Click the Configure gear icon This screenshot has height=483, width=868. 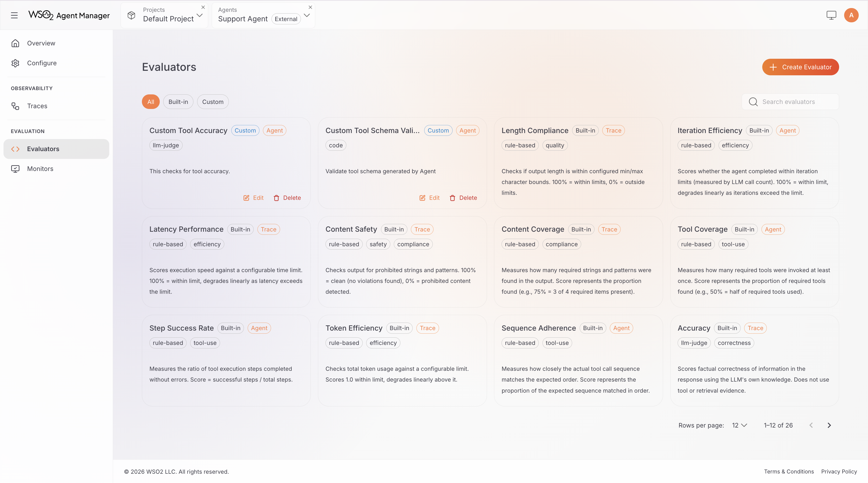pyautogui.click(x=16, y=63)
